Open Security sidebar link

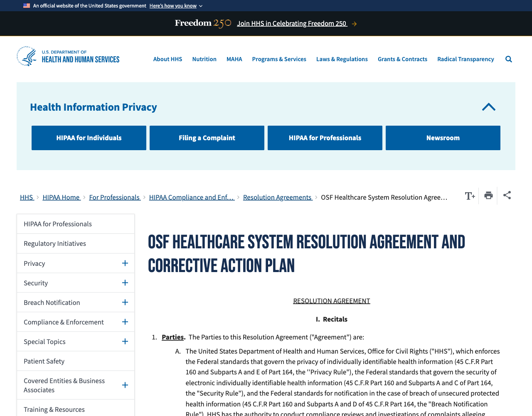pos(36,283)
